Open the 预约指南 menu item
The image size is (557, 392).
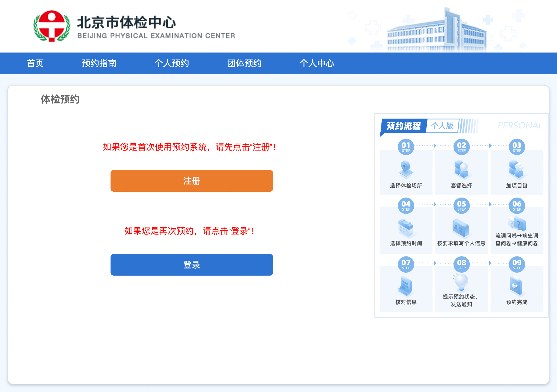tap(99, 63)
